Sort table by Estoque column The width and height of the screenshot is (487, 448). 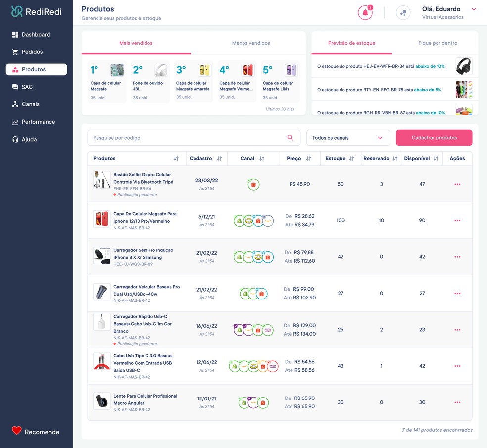[351, 159]
